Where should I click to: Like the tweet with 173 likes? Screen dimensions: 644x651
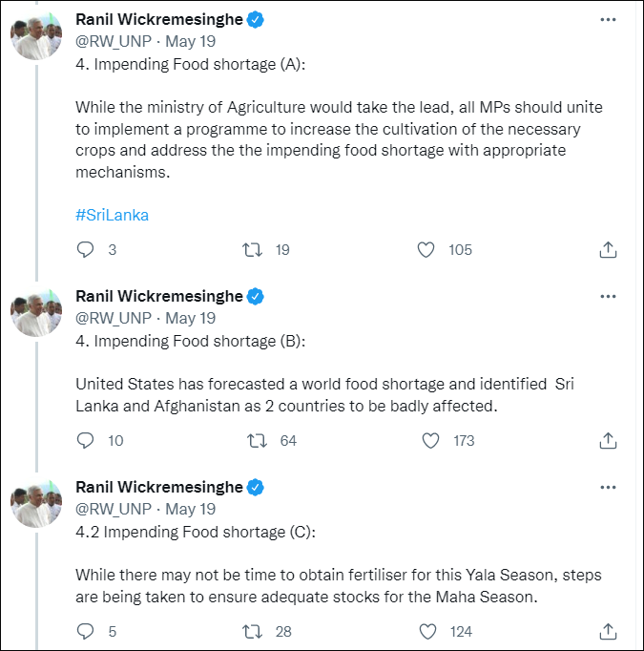point(431,441)
